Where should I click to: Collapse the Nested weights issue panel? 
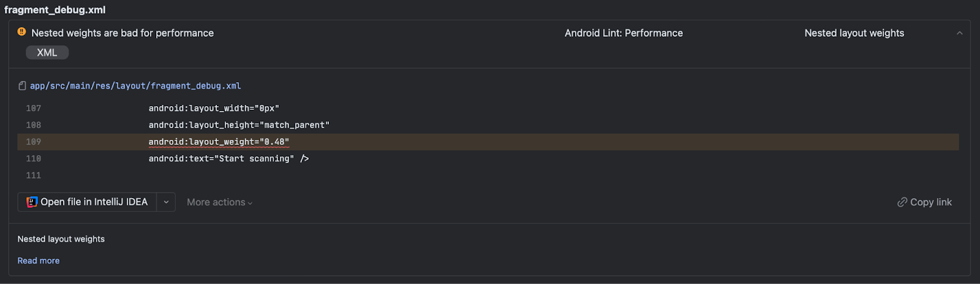[959, 33]
